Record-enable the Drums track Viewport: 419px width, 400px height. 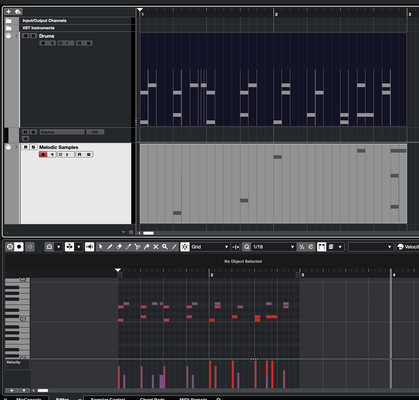pos(43,43)
